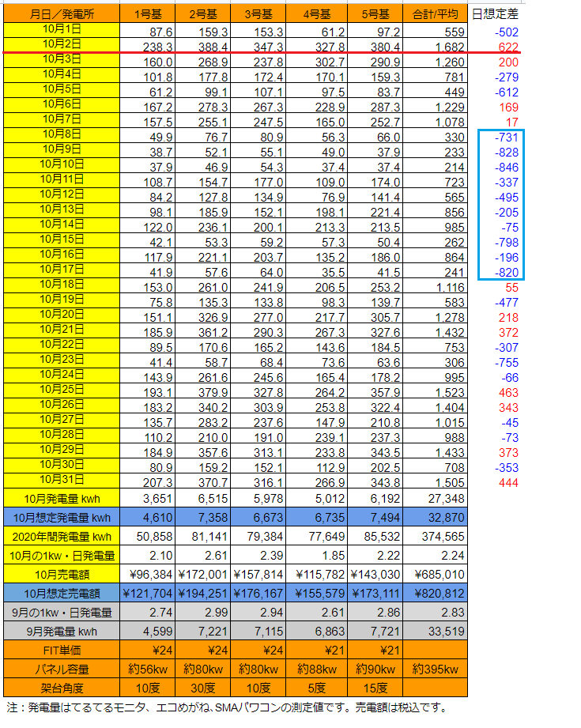Select the 10月25日 date cell

[62, 390]
